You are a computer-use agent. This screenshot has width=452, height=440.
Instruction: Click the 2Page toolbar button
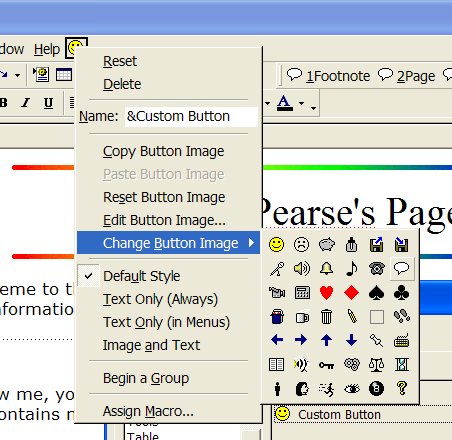407,76
